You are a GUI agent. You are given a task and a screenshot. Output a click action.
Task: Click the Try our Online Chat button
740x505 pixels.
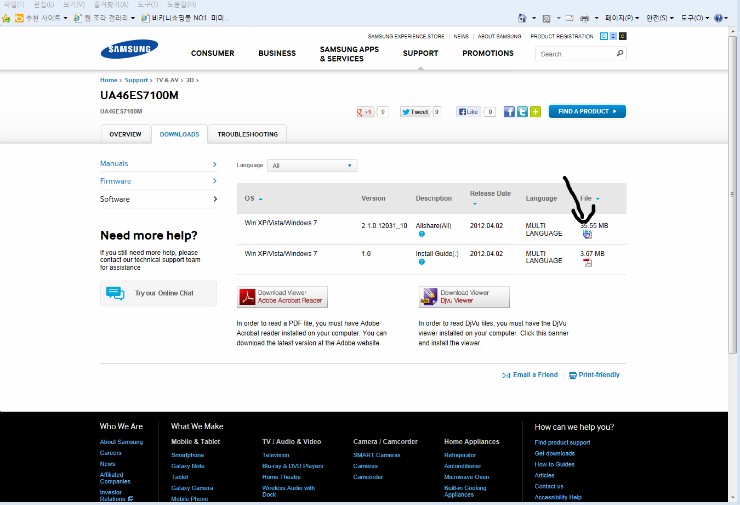[x=159, y=294]
